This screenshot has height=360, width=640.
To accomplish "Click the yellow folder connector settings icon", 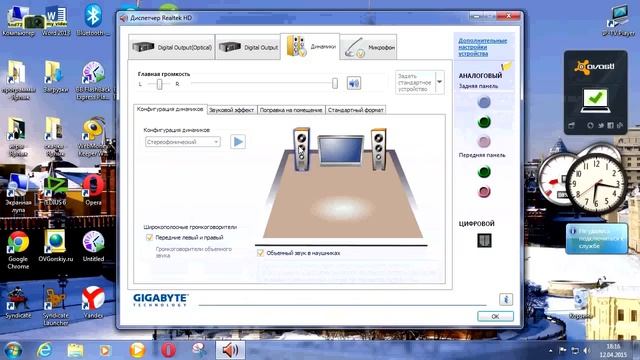I will click(506, 66).
